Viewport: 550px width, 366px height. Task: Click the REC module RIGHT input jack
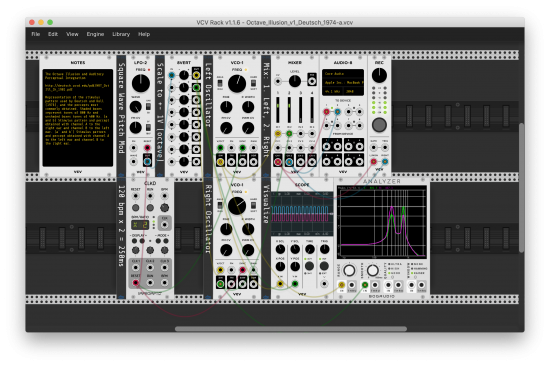pyautogui.click(x=385, y=162)
